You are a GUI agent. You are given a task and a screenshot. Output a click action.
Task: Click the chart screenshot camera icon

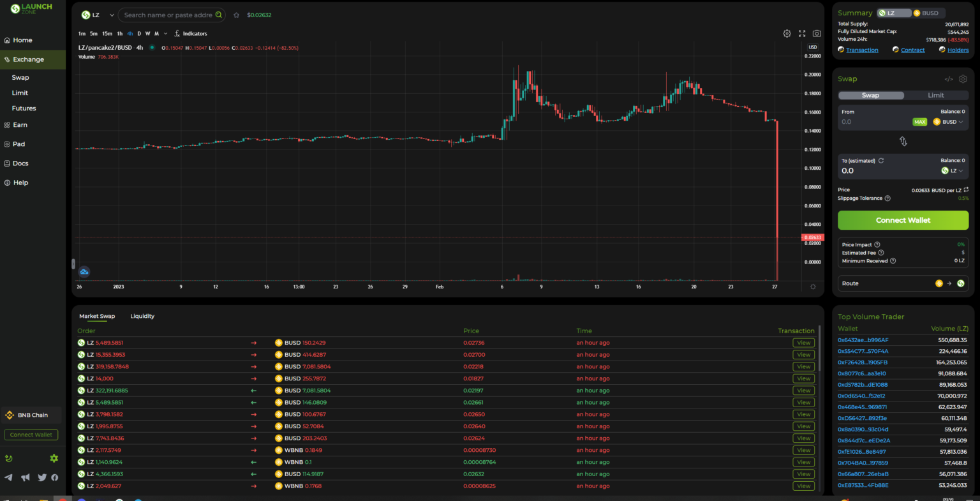(x=817, y=33)
